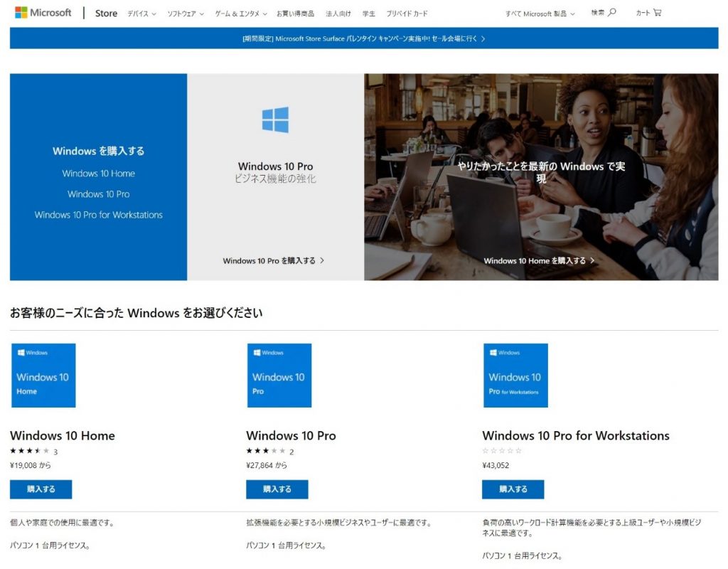The image size is (728, 569).
Task: Click the Microsoft logo
Action: (43, 13)
